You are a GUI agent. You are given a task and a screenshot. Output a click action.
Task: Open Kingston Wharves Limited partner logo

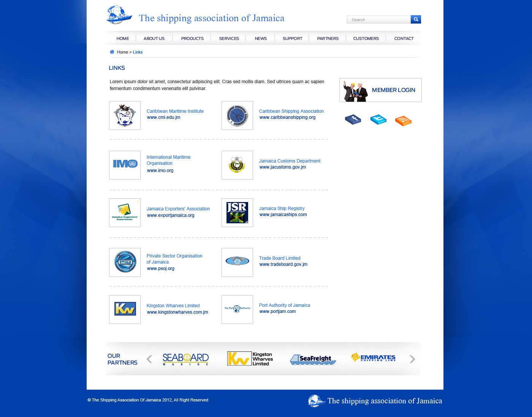250,359
